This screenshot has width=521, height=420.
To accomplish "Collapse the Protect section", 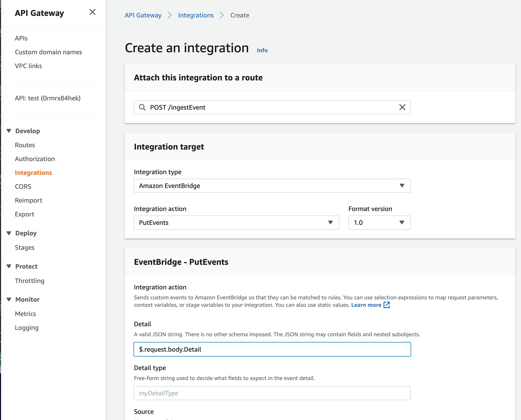I will tap(9, 266).
